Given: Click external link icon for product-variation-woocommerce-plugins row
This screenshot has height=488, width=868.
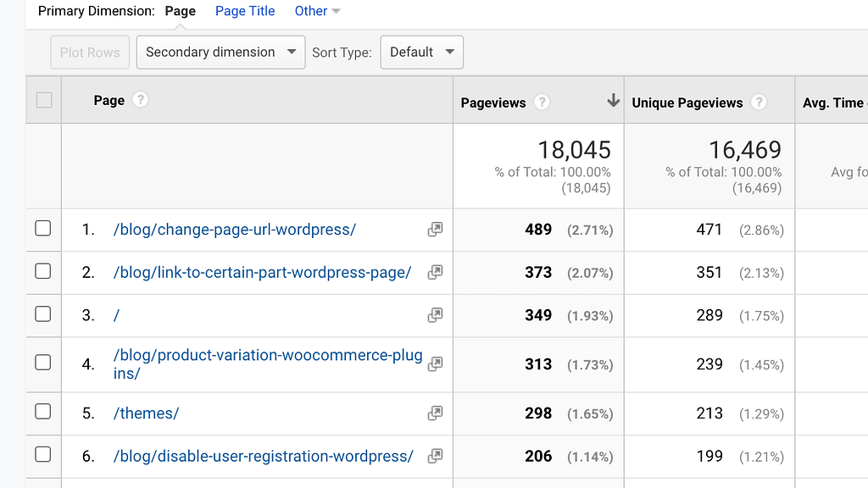Looking at the screenshot, I should point(435,363).
